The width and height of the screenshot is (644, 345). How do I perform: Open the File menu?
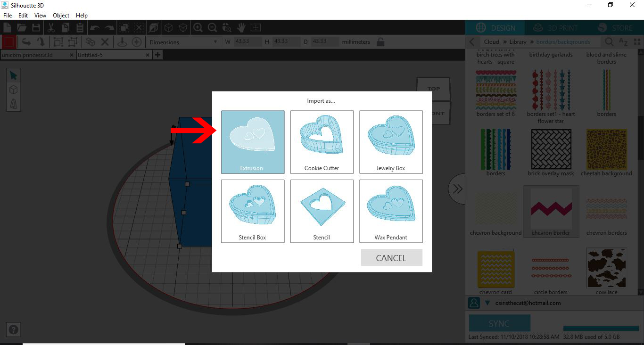coord(8,16)
